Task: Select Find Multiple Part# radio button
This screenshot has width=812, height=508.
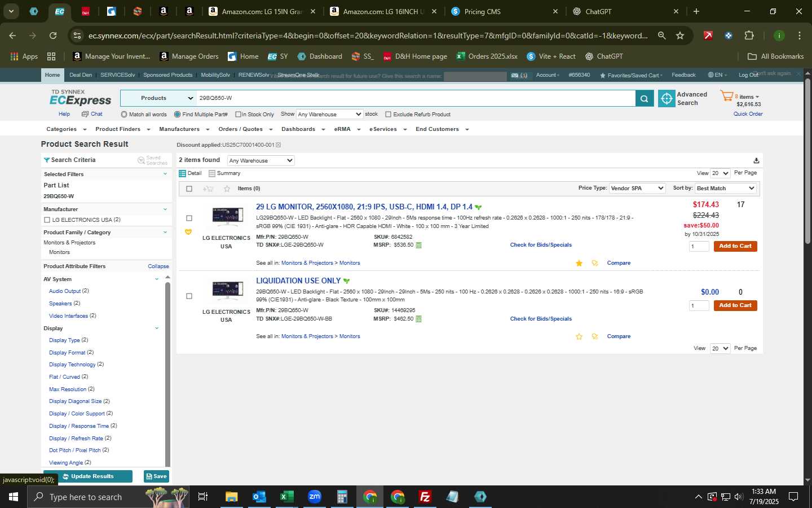Action: tap(177, 115)
